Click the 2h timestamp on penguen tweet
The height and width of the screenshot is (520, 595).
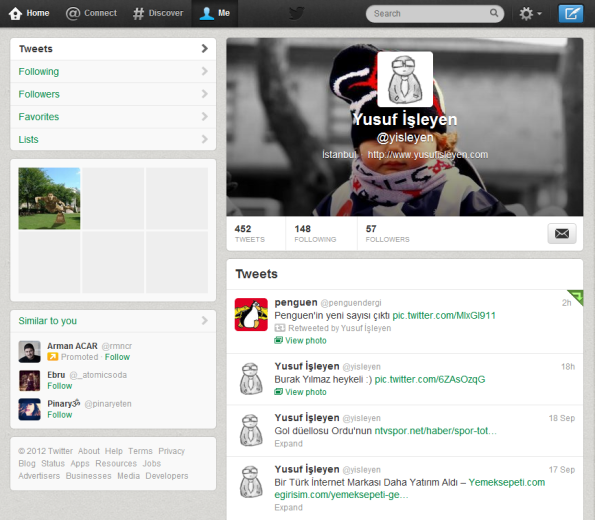click(x=567, y=303)
